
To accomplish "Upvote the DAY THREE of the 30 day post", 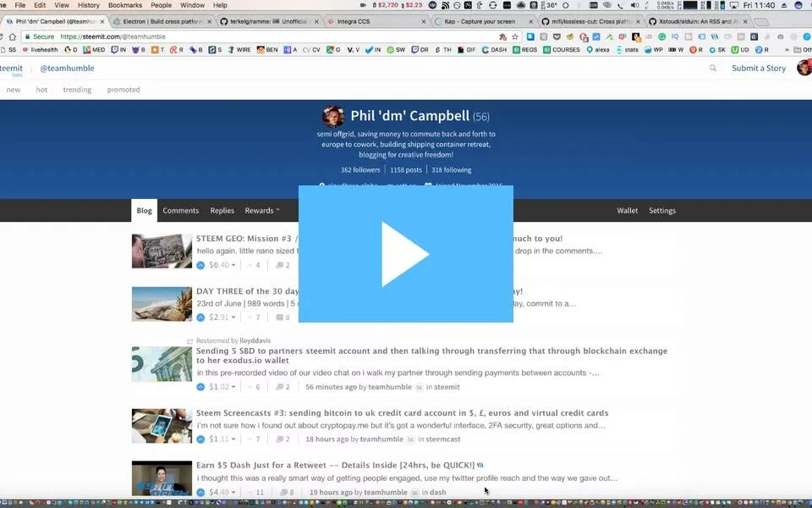I will click(200, 317).
